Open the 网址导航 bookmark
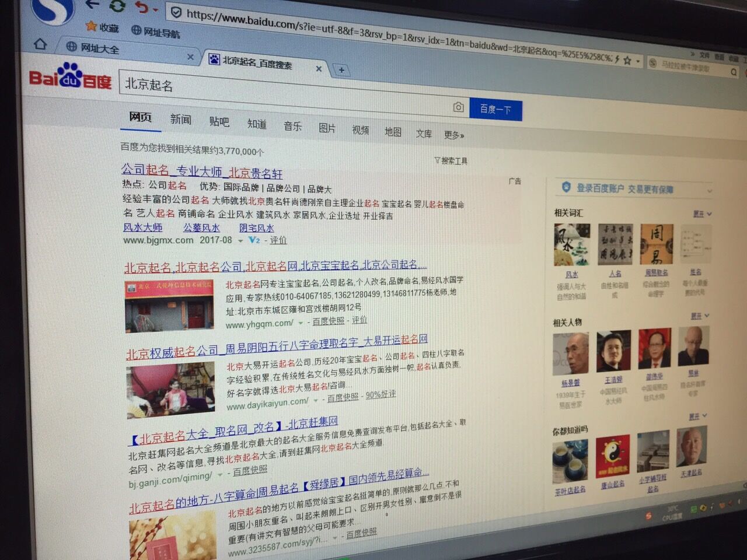 [x=156, y=32]
